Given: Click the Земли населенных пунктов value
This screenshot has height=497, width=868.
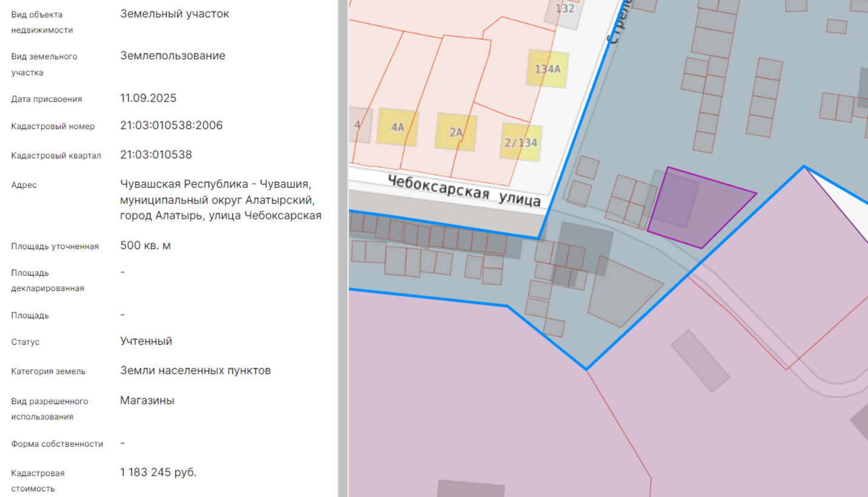Looking at the screenshot, I should 195,370.
